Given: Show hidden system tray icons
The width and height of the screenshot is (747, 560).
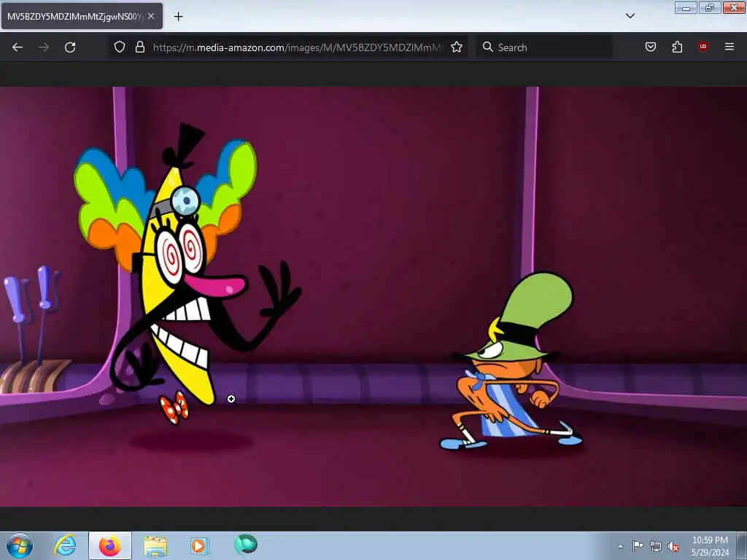Looking at the screenshot, I should pyautogui.click(x=620, y=547).
